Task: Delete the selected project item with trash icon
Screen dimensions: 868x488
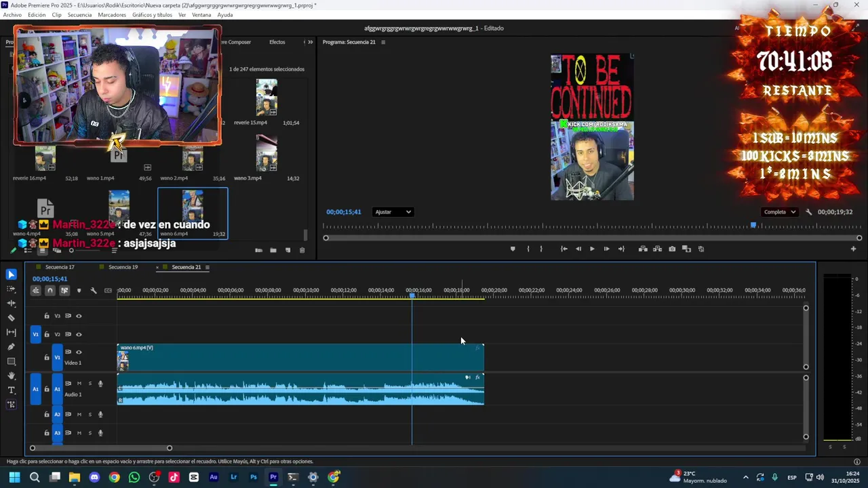Action: pos(302,250)
